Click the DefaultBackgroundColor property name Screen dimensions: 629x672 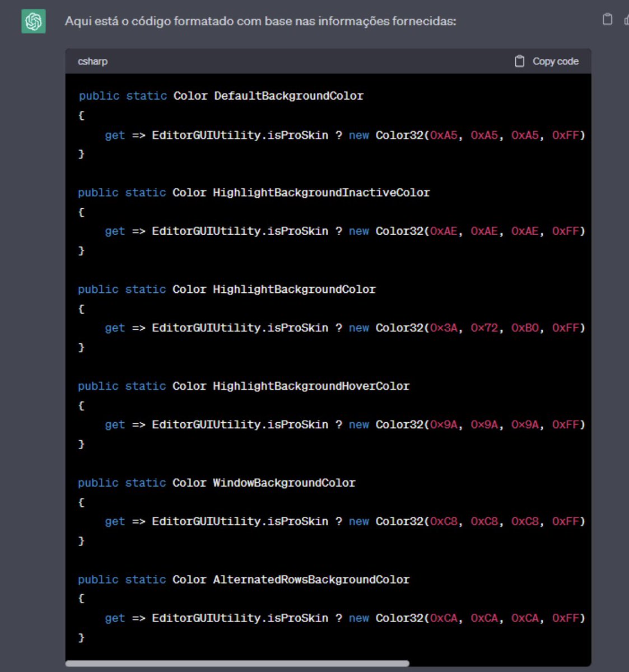coord(289,96)
